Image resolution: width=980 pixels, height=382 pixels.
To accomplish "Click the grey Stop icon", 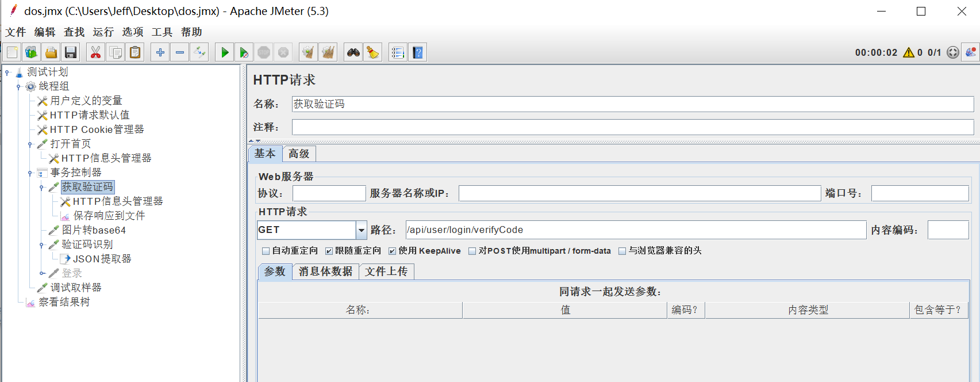I will pos(264,52).
